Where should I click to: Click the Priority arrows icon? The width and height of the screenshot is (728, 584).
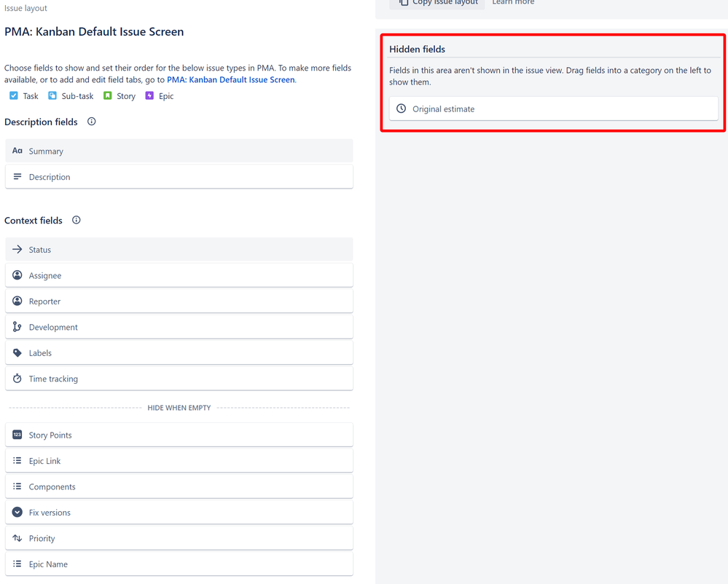[17, 538]
